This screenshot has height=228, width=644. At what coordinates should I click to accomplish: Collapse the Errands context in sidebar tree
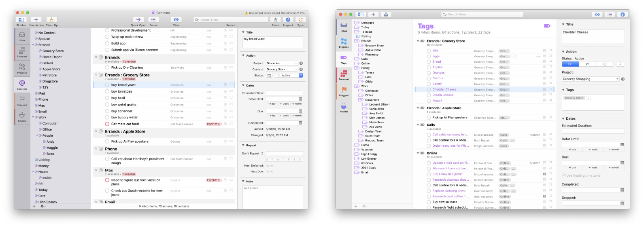[33, 45]
